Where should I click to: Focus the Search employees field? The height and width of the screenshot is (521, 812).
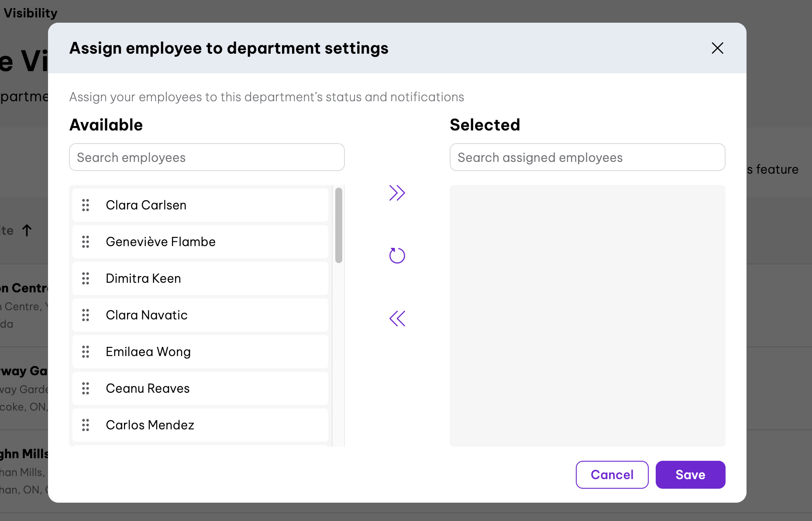pos(207,157)
